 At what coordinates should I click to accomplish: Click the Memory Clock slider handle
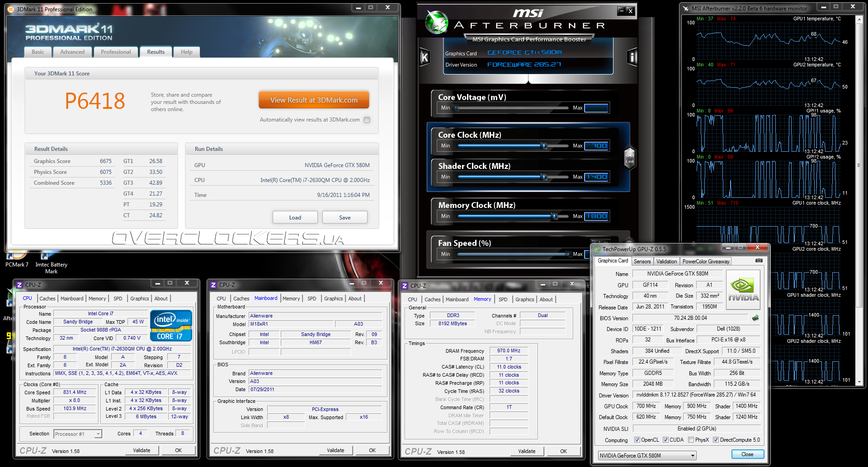[554, 216]
